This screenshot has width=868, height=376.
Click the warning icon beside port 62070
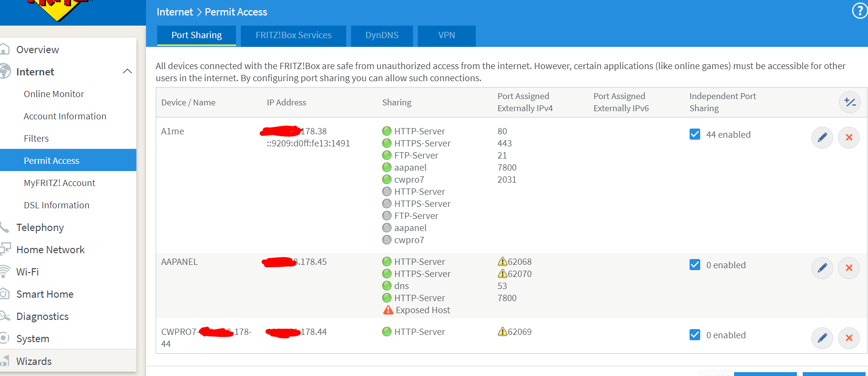[502, 274]
